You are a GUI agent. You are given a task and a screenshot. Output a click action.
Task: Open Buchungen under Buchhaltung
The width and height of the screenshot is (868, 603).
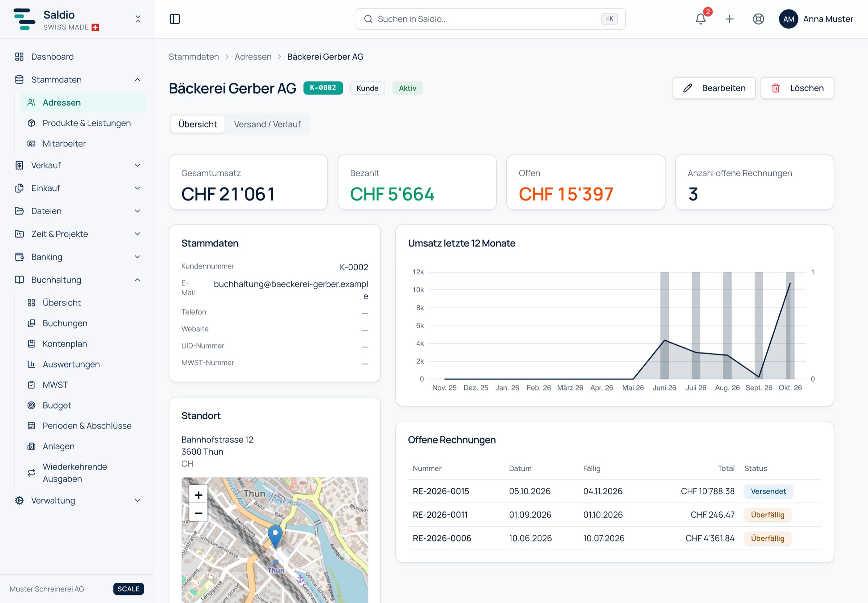point(83,324)
